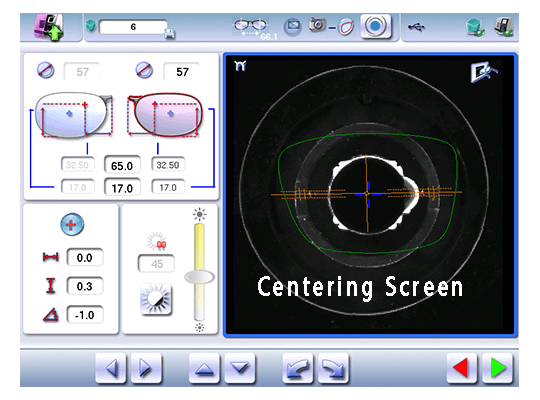Click the camera icon in top toolbar

pos(317,24)
